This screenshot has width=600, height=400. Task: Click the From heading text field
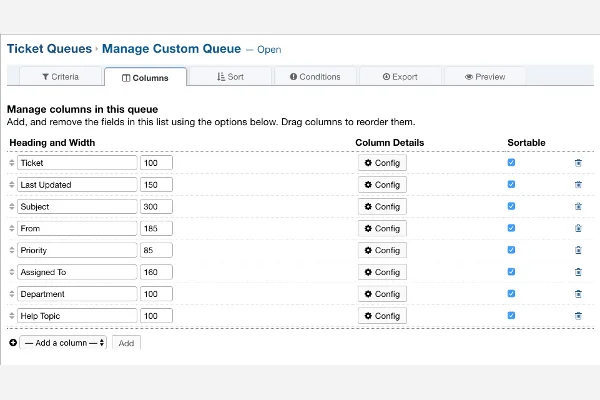77,228
